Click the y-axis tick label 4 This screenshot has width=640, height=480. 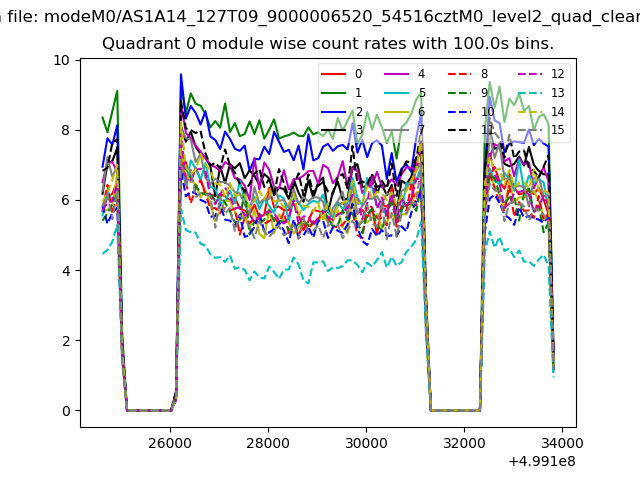coord(65,270)
